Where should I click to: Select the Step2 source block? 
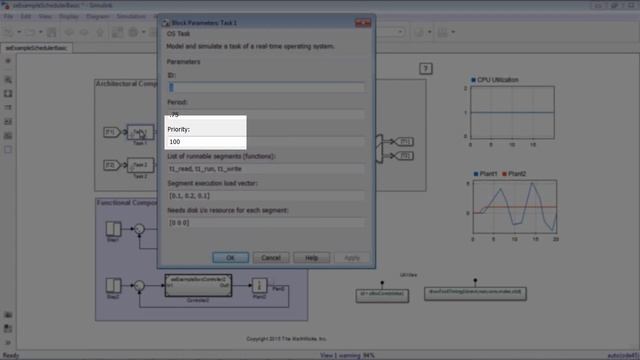click(113, 285)
